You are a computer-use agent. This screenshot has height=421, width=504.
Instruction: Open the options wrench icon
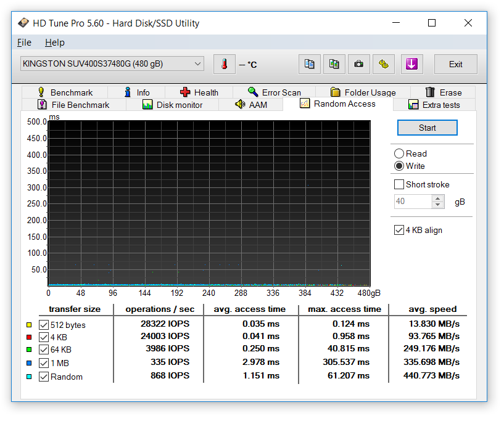point(384,64)
